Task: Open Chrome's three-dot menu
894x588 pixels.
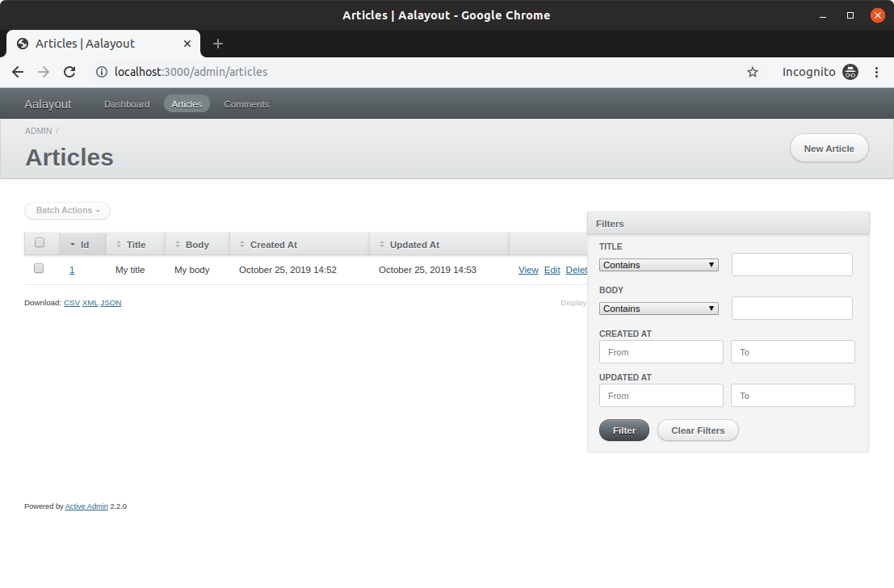Action: (x=876, y=72)
